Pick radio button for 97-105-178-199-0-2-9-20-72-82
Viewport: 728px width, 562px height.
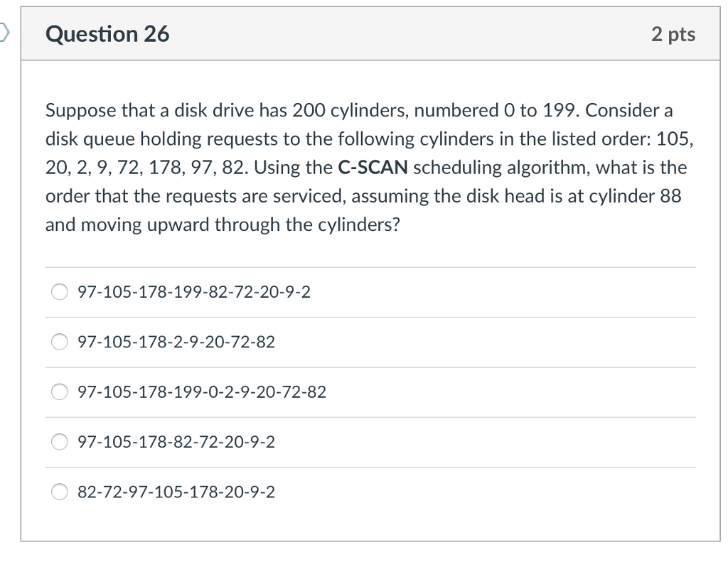click(60, 391)
